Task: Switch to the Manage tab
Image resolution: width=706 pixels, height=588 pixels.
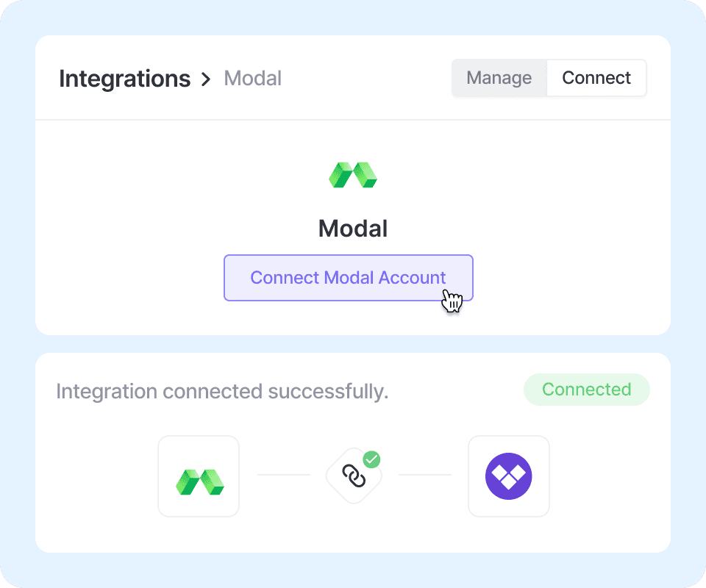Action: (499, 78)
